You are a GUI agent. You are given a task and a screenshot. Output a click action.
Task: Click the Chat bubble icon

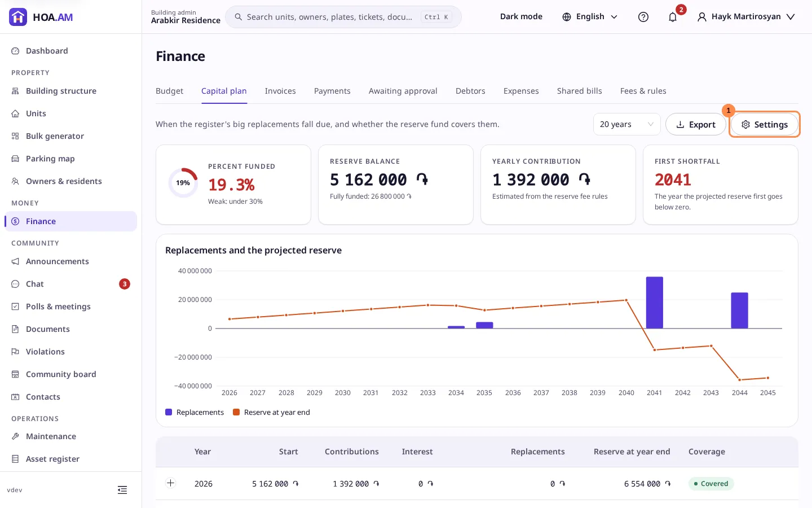[15, 284]
